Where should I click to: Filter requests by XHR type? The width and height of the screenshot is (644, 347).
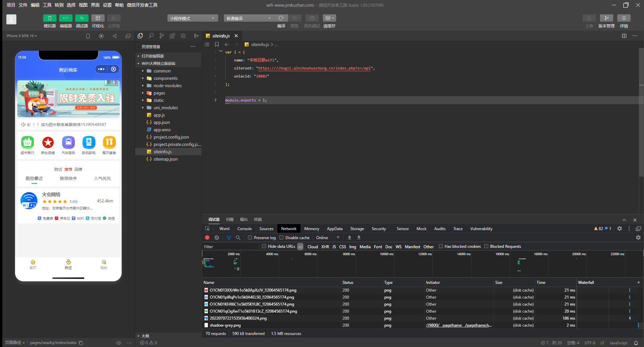[325, 246]
